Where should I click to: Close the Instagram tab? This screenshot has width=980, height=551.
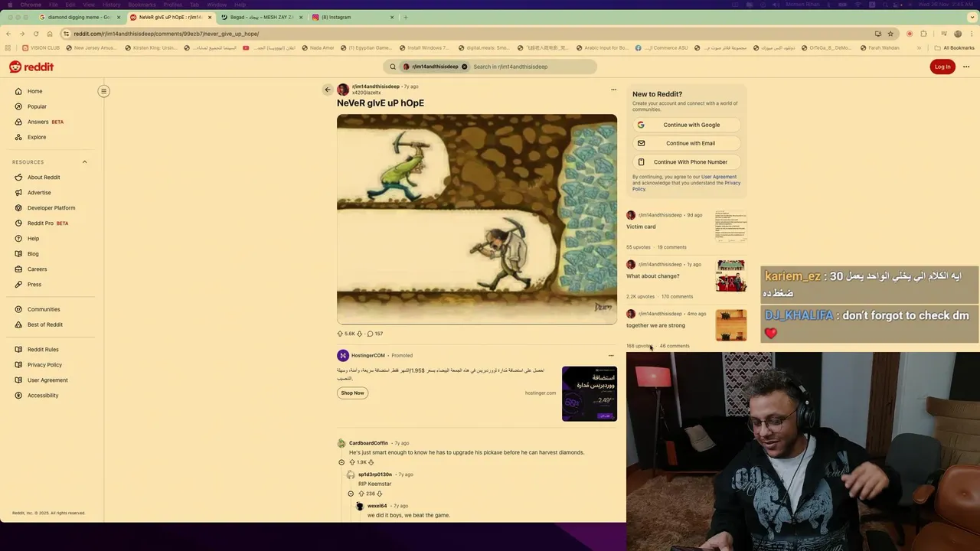[x=392, y=17]
